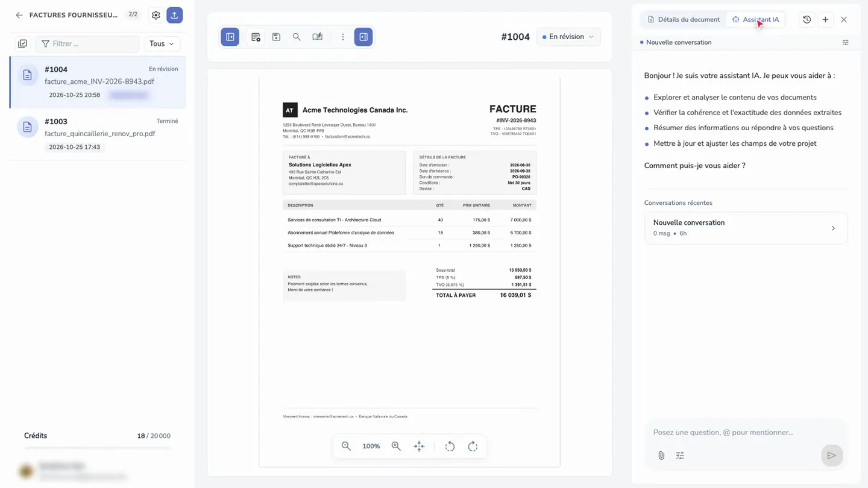868x488 pixels.
Task: Switch to Détails du document tab
Action: pyautogui.click(x=684, y=19)
